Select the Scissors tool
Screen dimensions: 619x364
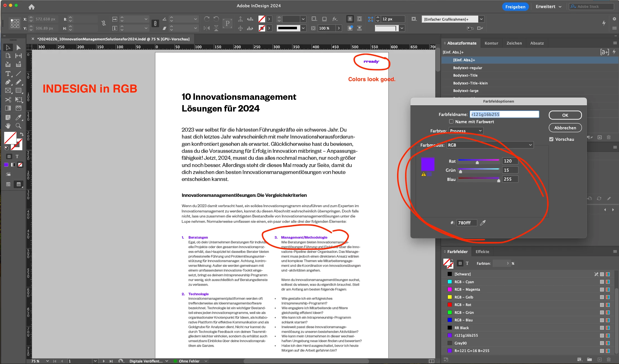8,100
